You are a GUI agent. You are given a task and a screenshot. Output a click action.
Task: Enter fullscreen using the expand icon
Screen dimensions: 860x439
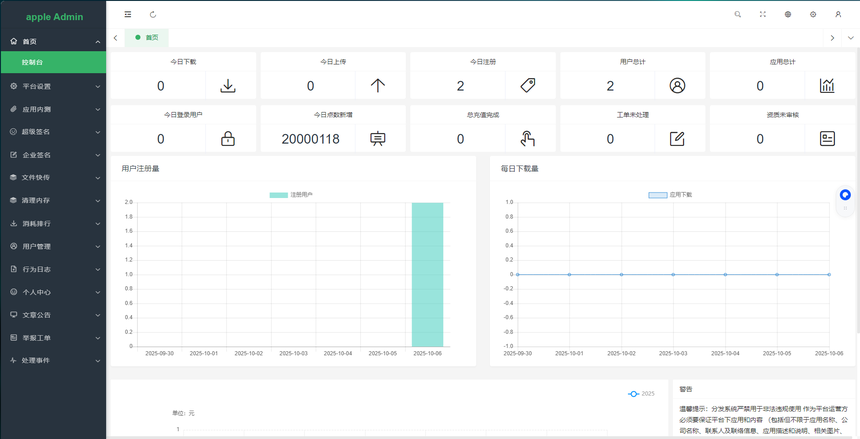pos(763,15)
